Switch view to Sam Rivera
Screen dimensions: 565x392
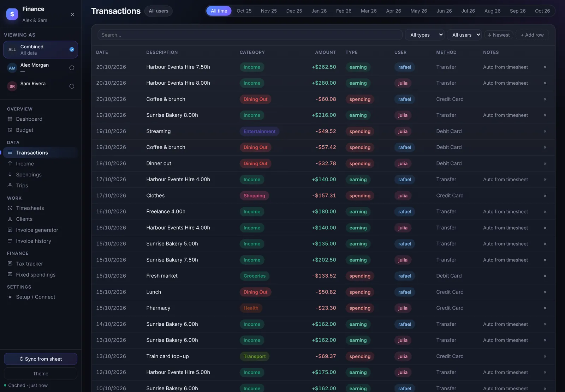(x=41, y=86)
